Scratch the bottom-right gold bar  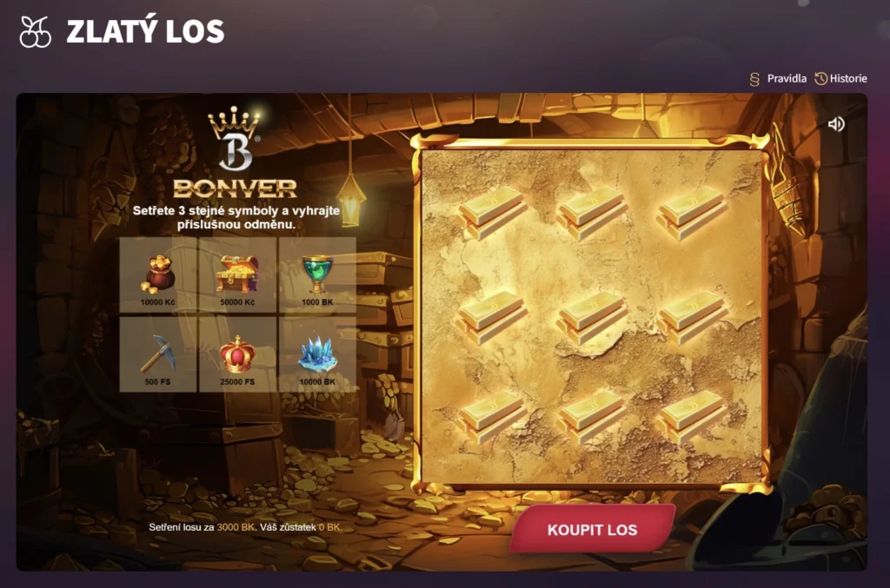click(691, 418)
